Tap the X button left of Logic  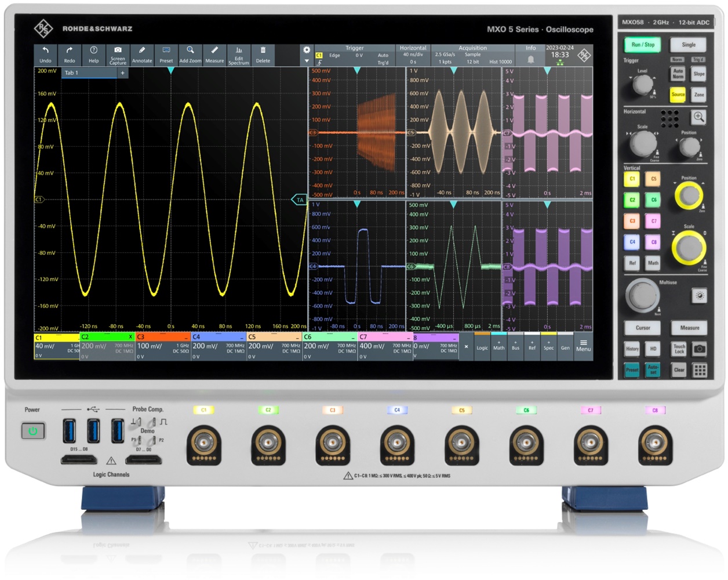pos(466,347)
